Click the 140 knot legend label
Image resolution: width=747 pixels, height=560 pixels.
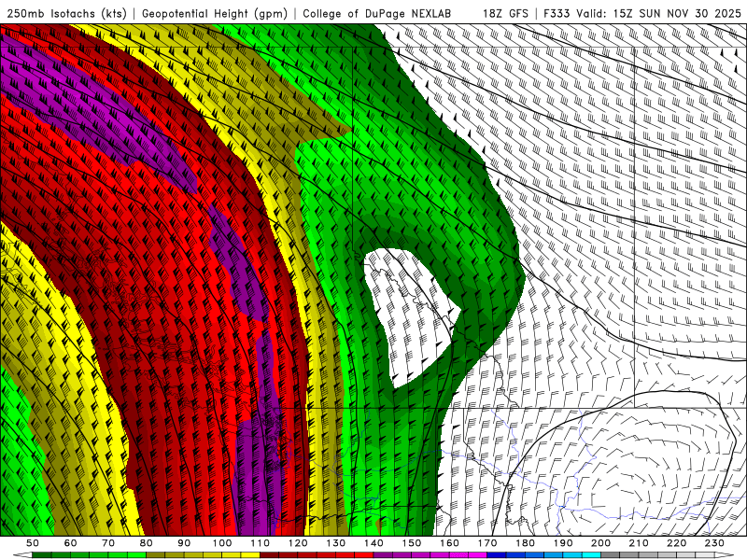pos(373,543)
